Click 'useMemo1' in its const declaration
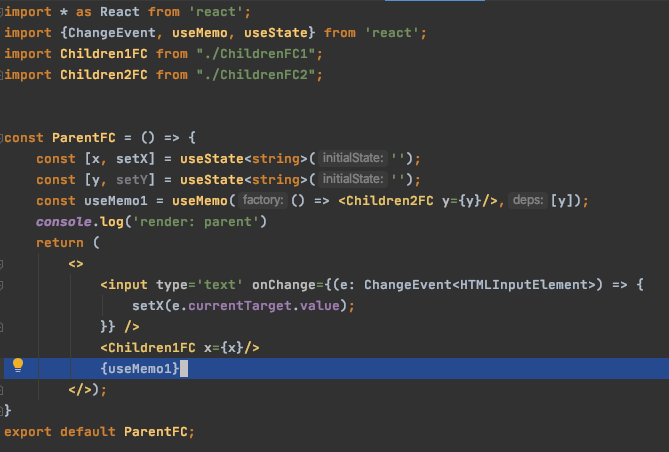669x452 pixels. tap(116, 201)
